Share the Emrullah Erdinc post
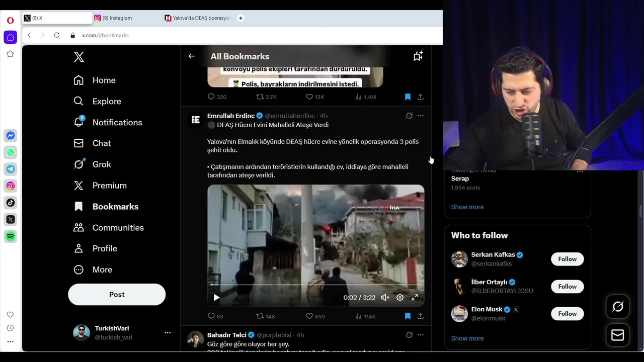 tap(421, 316)
